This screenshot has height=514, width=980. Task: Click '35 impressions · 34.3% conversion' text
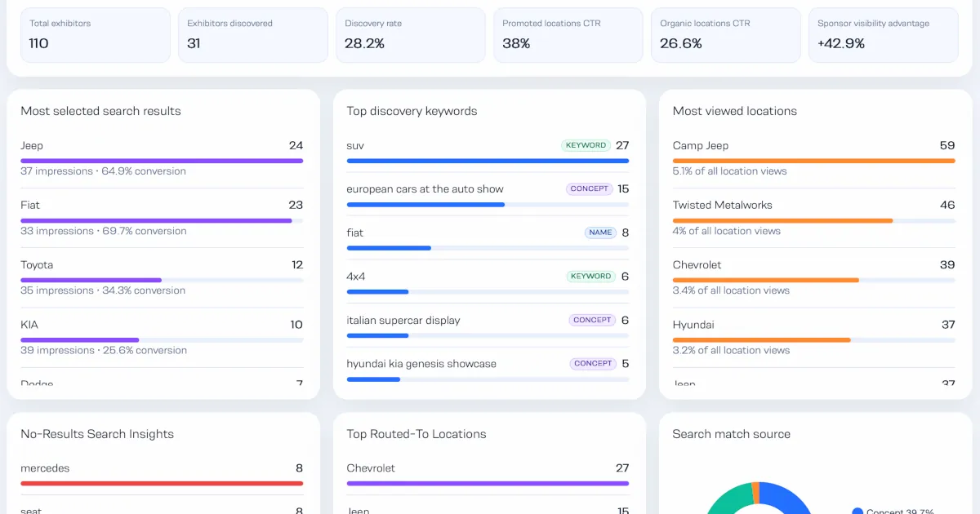tap(103, 290)
